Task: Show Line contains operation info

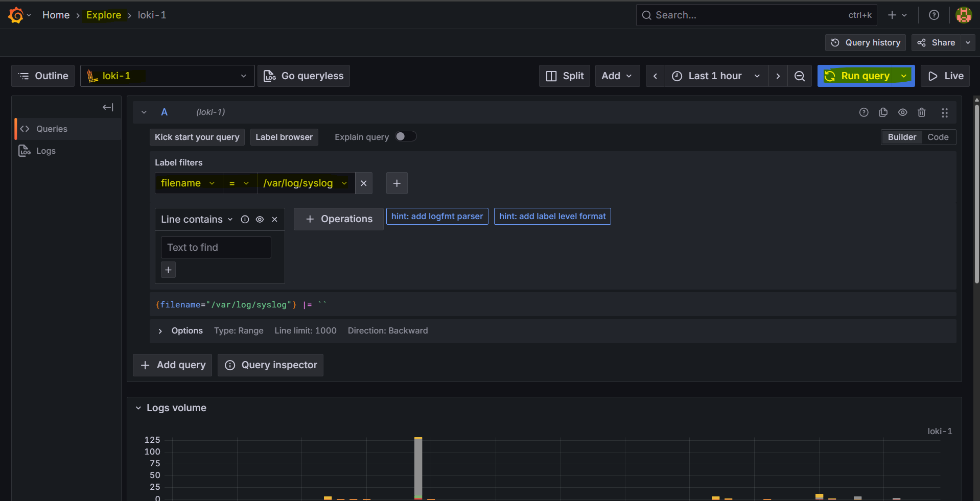Action: pos(245,220)
